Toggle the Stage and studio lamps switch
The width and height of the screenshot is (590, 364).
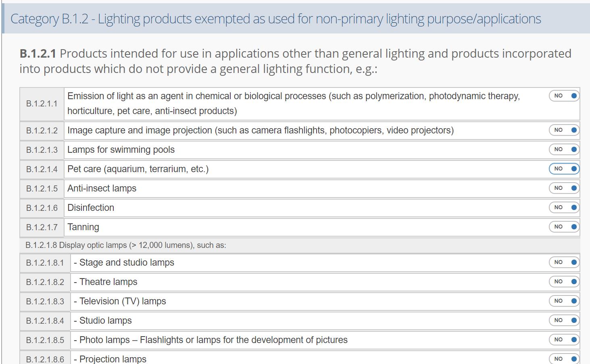click(564, 262)
